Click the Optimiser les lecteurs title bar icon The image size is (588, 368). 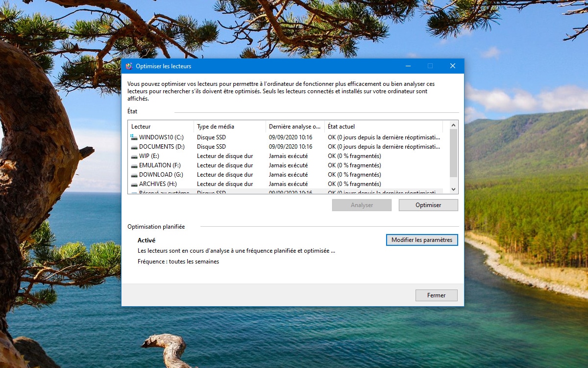129,65
